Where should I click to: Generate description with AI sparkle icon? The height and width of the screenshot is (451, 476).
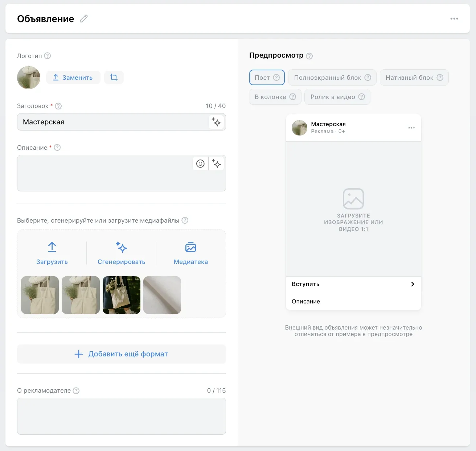tap(216, 164)
